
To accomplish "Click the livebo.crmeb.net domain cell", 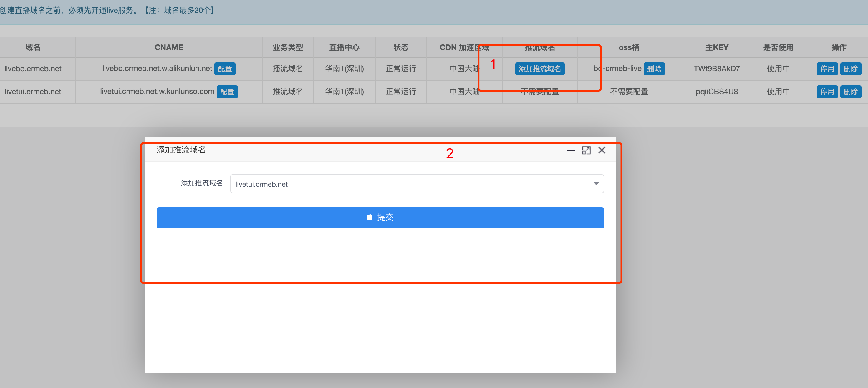I will coord(33,69).
